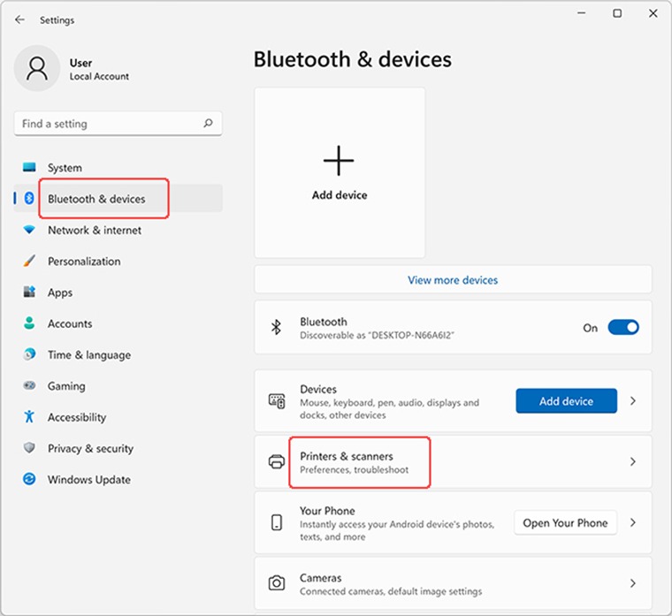
Task: Click the Windows Update sidebar icon
Action: pos(30,479)
